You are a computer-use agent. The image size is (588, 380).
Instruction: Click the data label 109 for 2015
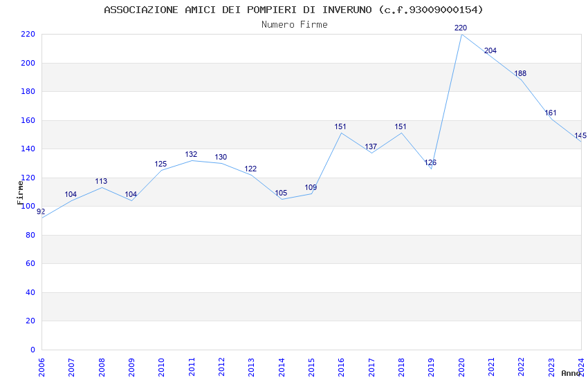click(311, 187)
